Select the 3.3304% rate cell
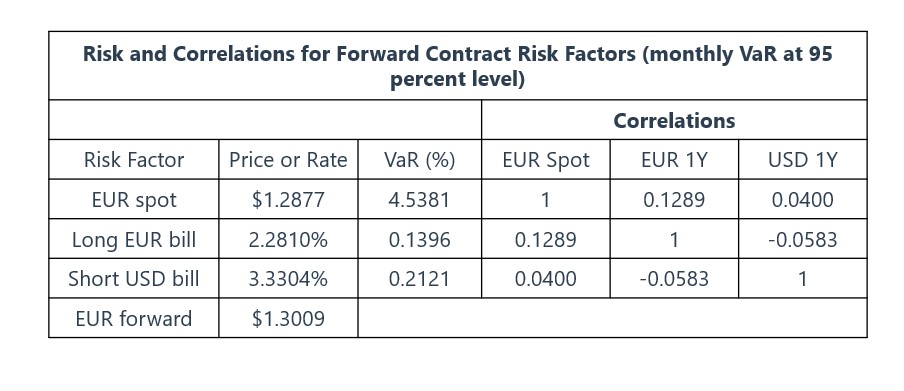 [x=288, y=279]
